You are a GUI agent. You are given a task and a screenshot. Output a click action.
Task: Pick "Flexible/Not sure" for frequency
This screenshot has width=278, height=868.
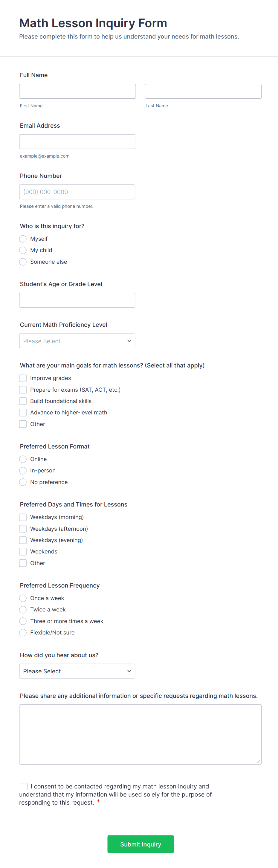[23, 632]
